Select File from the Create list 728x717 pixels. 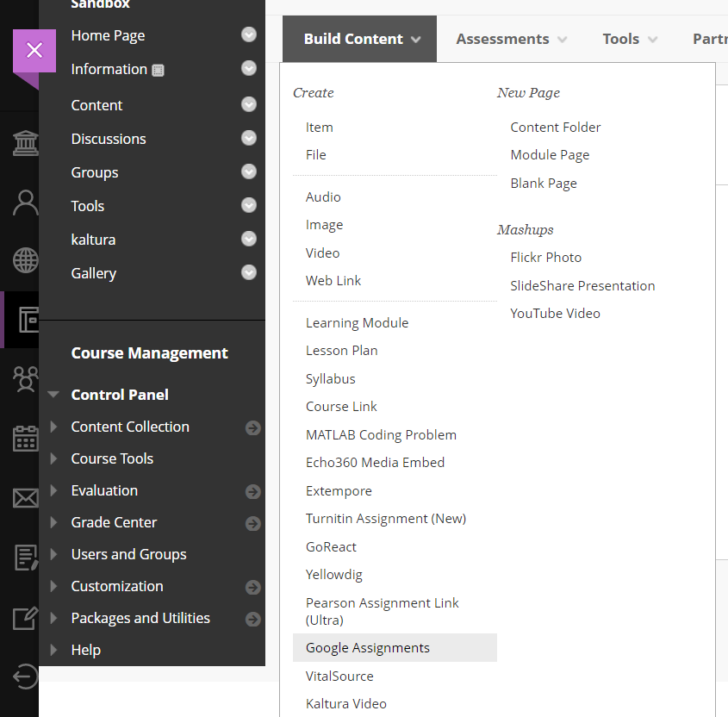coord(315,154)
